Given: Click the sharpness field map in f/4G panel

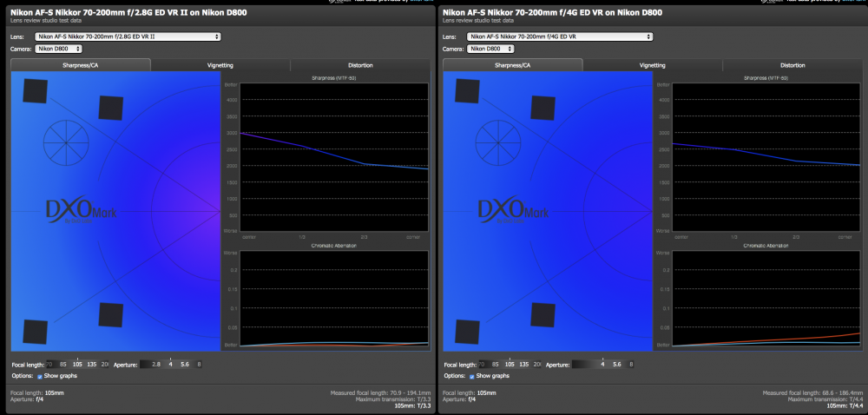Looking at the screenshot, I should 548,211.
